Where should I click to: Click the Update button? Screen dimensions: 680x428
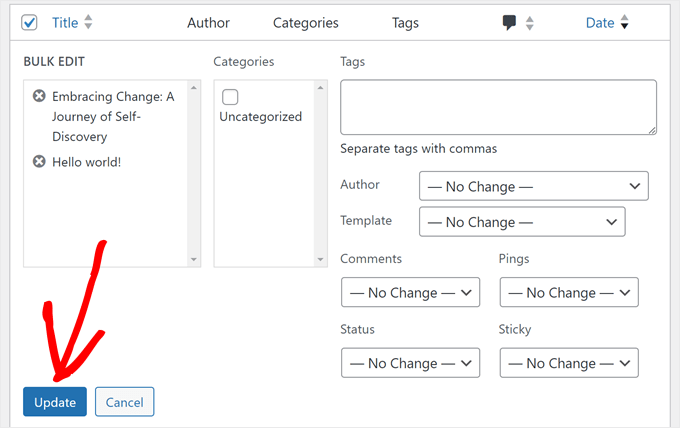[55, 402]
